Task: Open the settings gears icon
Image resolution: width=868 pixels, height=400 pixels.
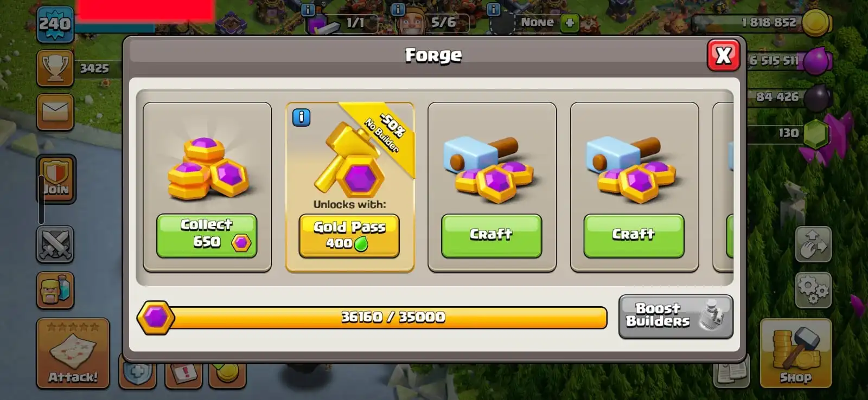Action: coord(813,290)
